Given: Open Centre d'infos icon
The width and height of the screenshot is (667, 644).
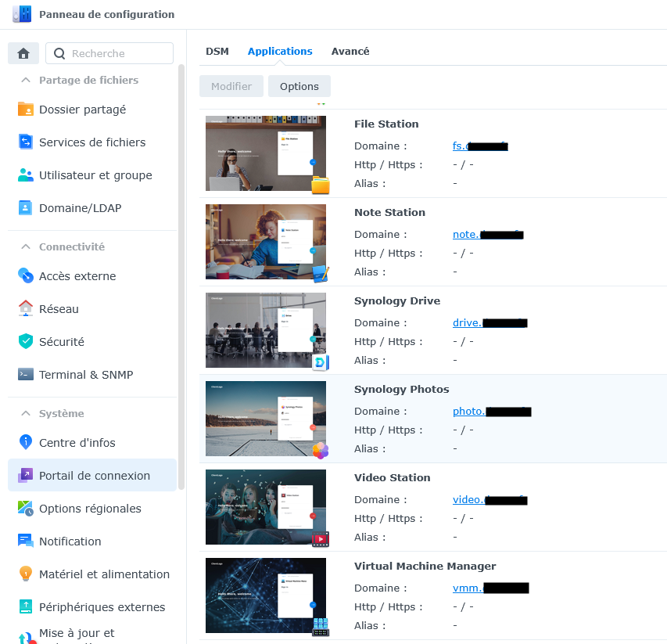Looking at the screenshot, I should coord(26,442).
